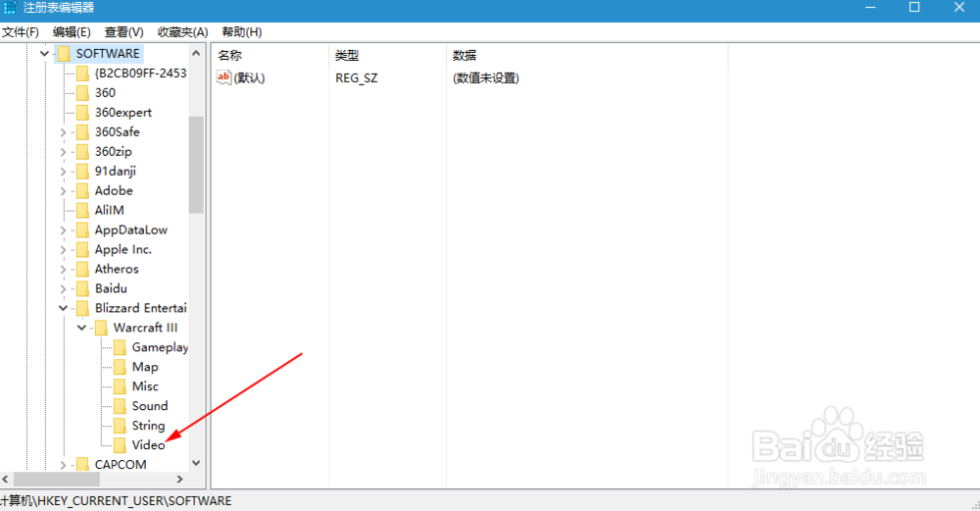Expand the Adobe key
The image size is (980, 511).
pos(63,190)
